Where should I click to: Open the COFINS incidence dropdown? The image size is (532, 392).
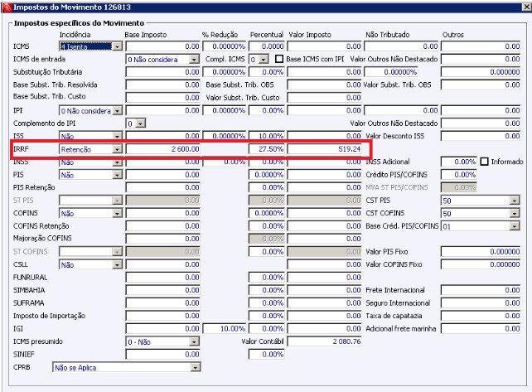(x=118, y=214)
